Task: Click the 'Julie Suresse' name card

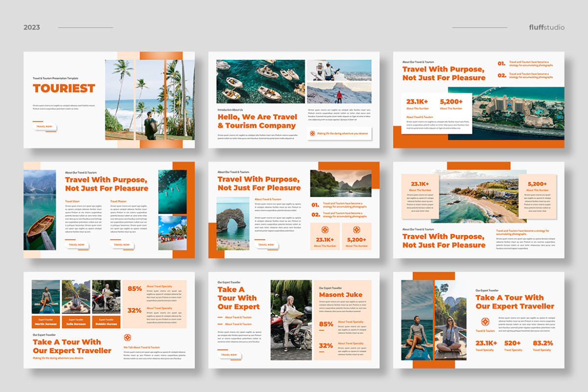Action: click(76, 321)
